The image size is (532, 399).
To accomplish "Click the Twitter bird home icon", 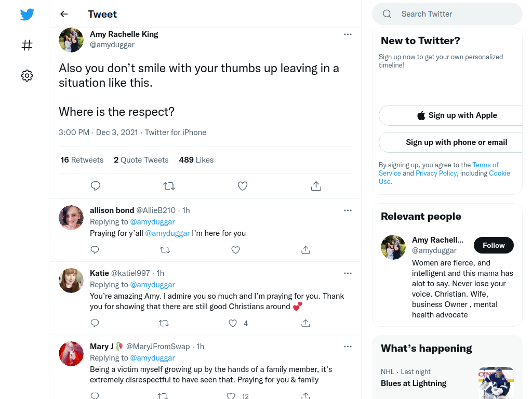I will pyautogui.click(x=27, y=14).
